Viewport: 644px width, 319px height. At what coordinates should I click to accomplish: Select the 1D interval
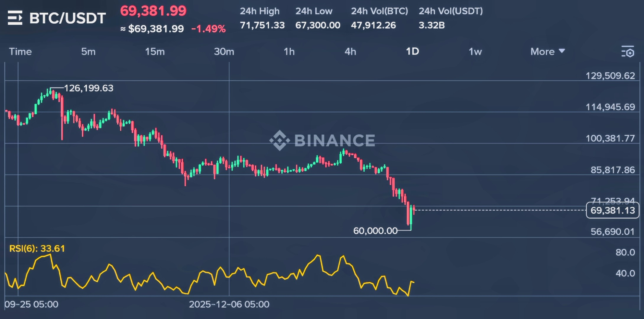click(x=412, y=52)
